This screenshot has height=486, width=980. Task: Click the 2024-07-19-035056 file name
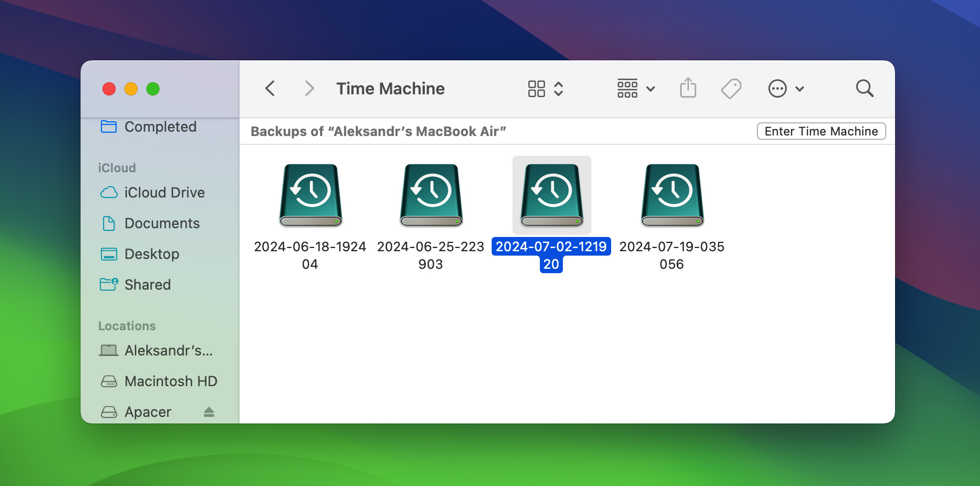click(x=672, y=255)
